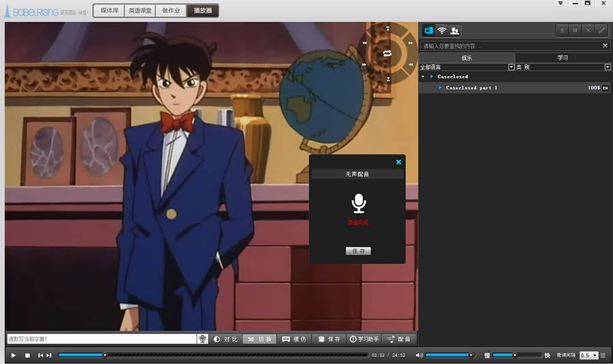Click the EN language badge on Caseclosed part 1

606,88
